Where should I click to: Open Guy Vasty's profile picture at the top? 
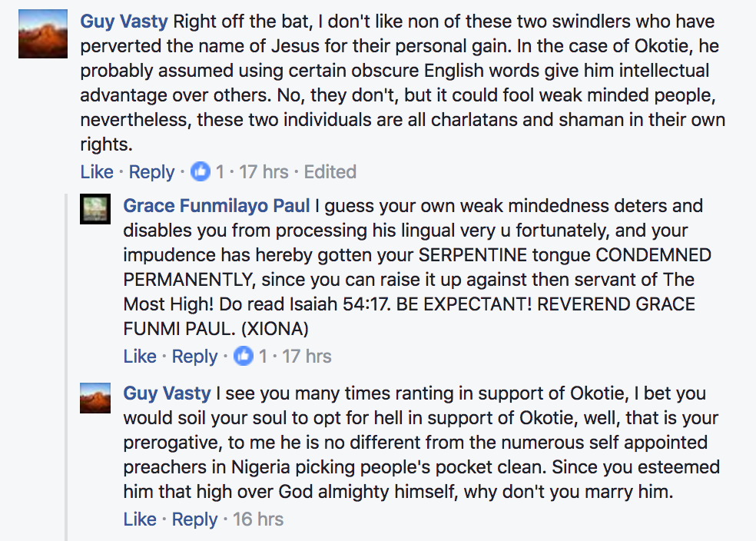[42, 33]
